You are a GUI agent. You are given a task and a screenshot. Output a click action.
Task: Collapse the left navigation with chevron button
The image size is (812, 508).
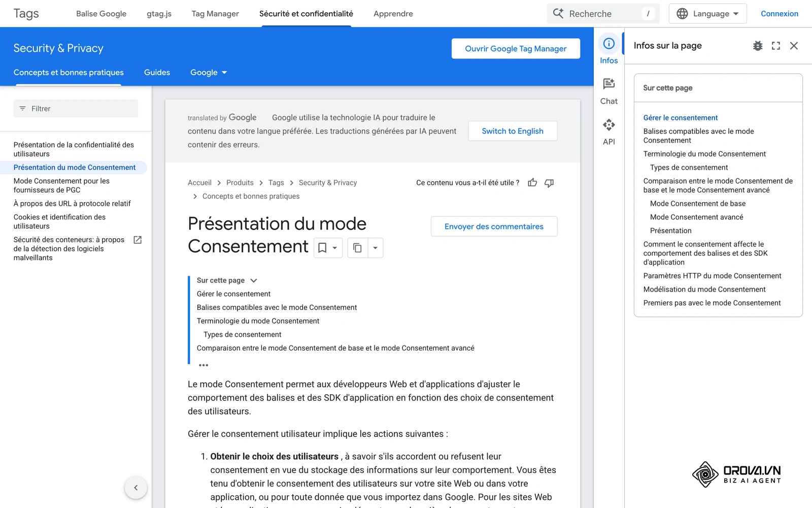pyautogui.click(x=136, y=488)
